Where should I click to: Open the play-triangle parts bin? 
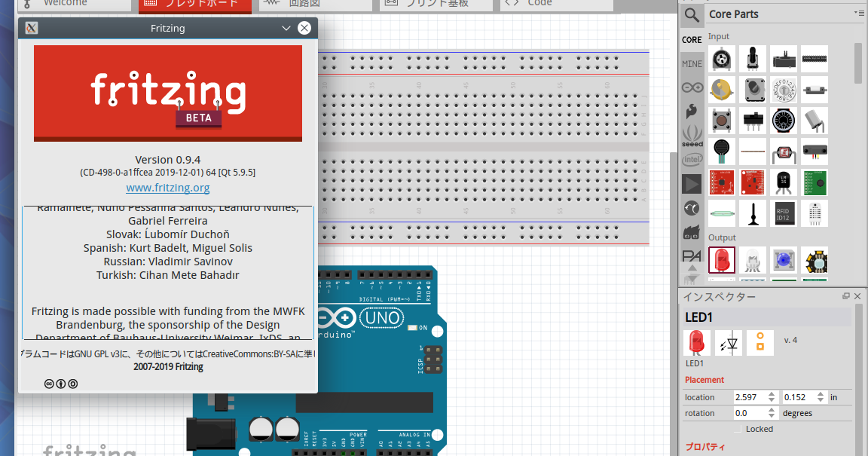[692, 184]
